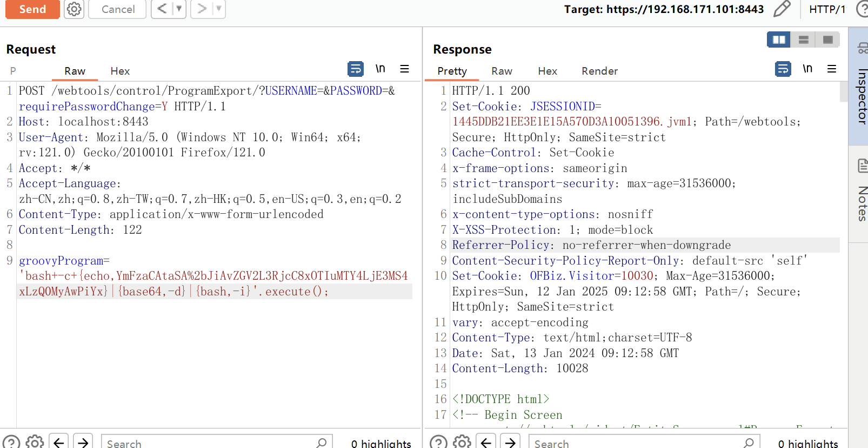Viewport: 868px width, 448px height.
Task: Open the help icon beside HTTP/1
Action: click(863, 9)
